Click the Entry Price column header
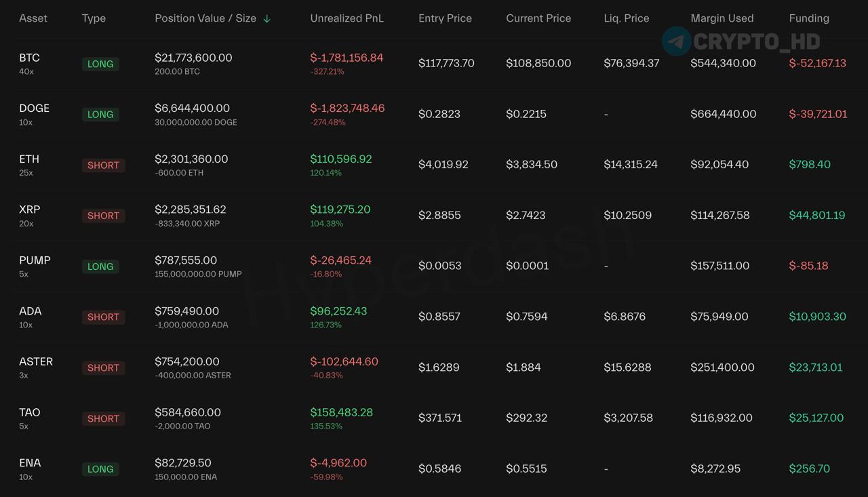 (x=445, y=18)
